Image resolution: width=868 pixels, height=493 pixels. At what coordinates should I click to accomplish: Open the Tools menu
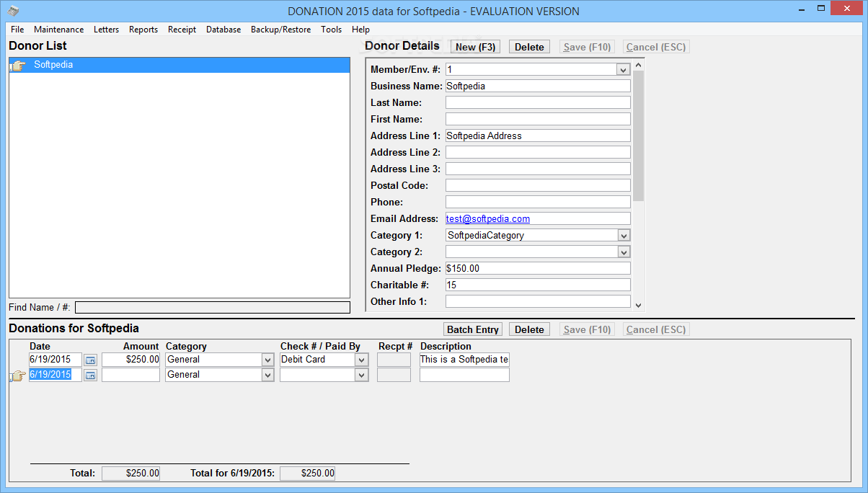[x=332, y=30]
